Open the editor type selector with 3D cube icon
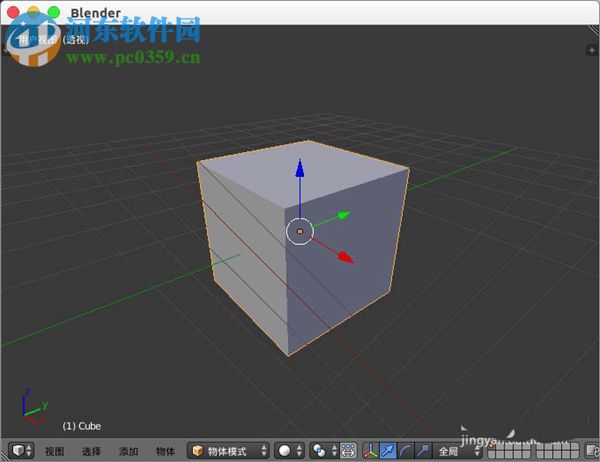 coord(21,451)
